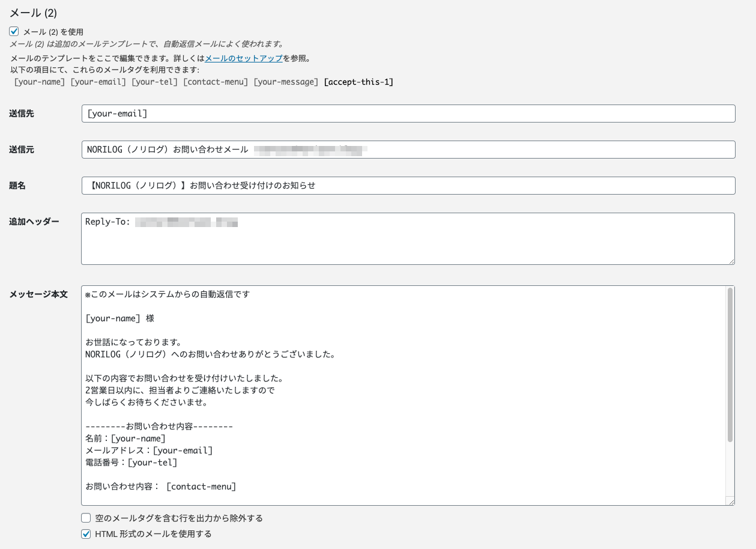Viewport: 756px width, 549px height.
Task: Toggle the メール (2) を使用 checkbox
Action: [14, 32]
